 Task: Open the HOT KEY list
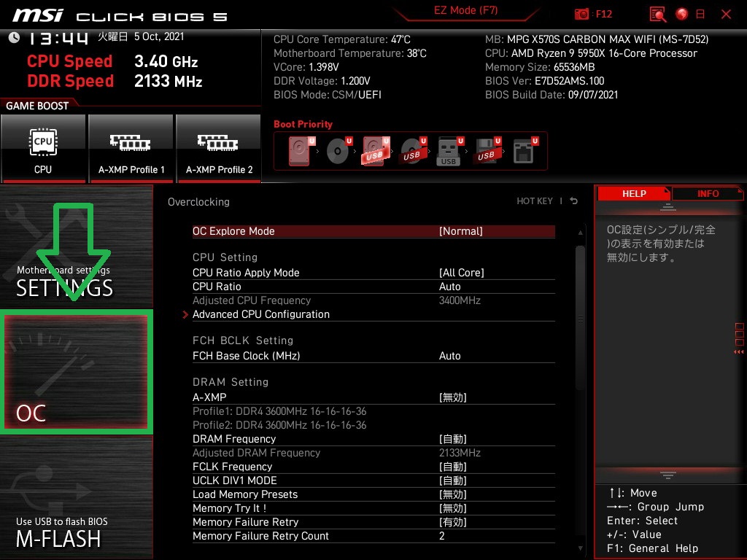click(x=535, y=201)
